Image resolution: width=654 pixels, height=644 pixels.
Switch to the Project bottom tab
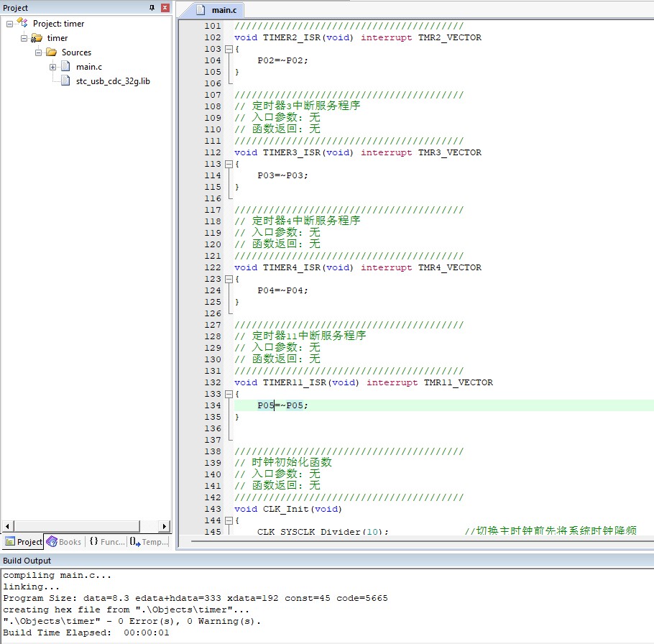point(23,541)
